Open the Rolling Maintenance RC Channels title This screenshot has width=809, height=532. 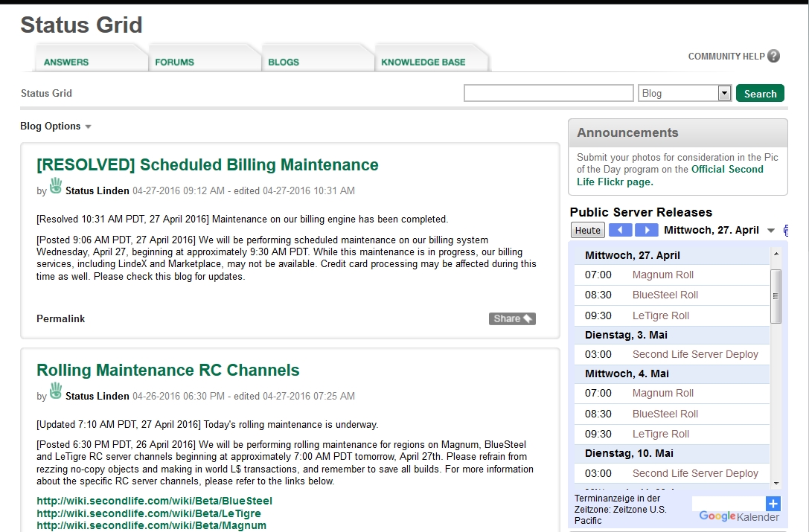167,370
